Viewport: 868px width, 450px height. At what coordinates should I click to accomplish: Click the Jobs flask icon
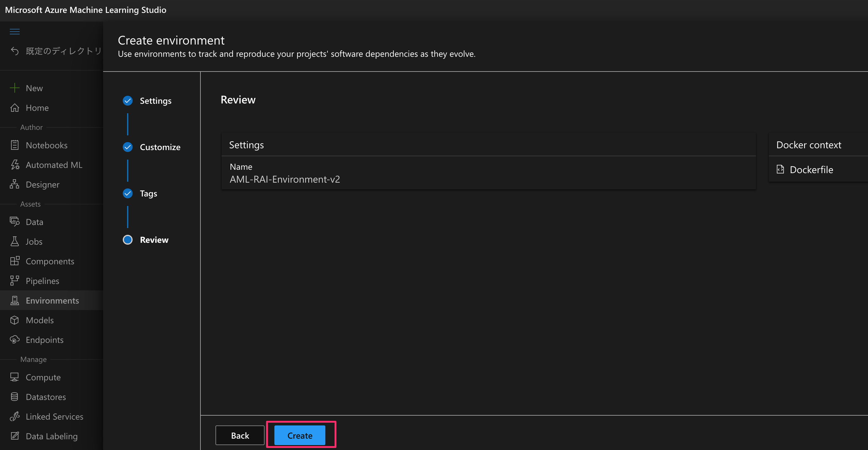coord(14,241)
